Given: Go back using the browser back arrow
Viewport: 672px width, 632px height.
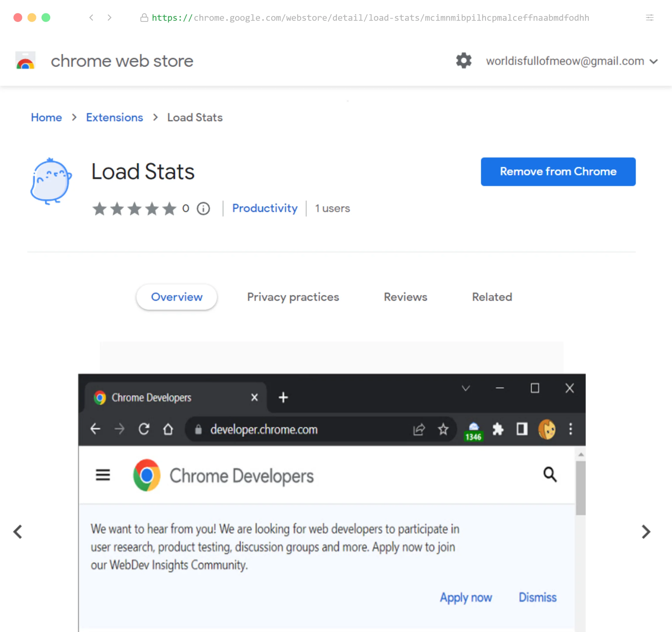Looking at the screenshot, I should 91,18.
